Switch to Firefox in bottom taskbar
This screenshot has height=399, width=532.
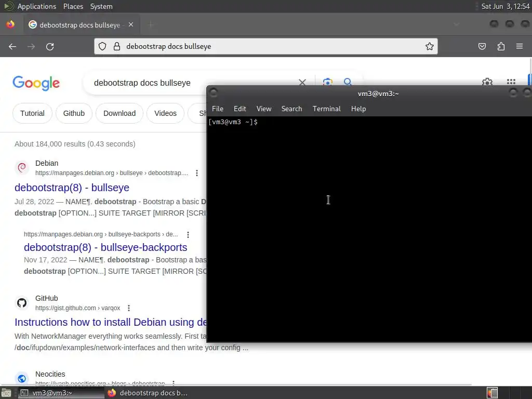148,393
